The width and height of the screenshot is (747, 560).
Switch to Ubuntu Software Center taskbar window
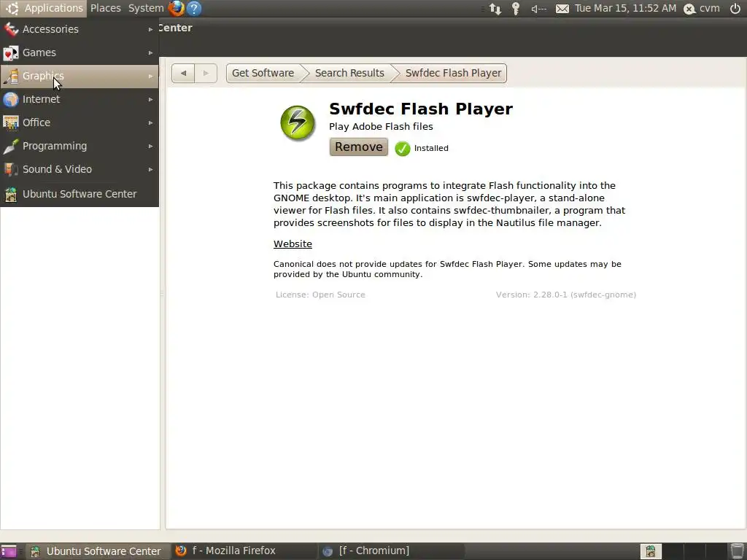coord(97,551)
